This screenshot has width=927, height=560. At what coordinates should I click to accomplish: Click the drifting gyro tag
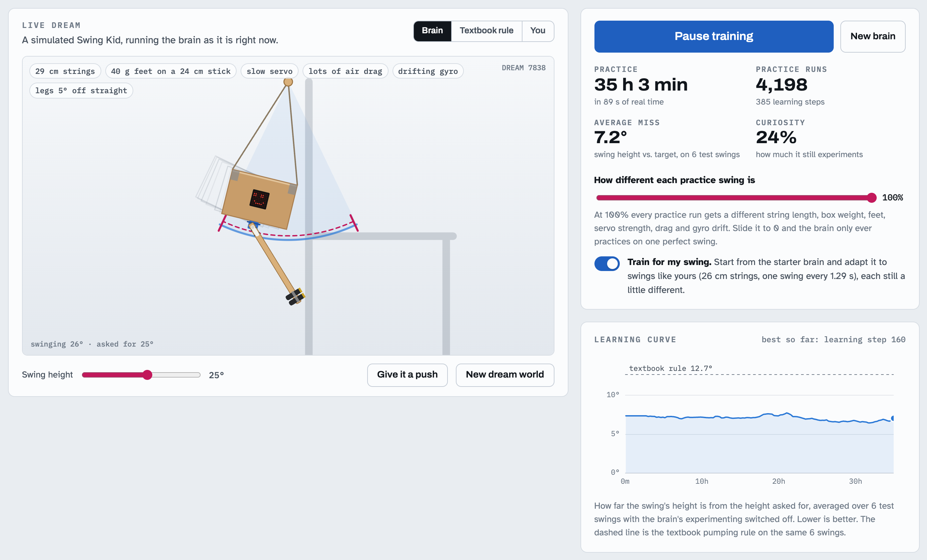tap(428, 71)
